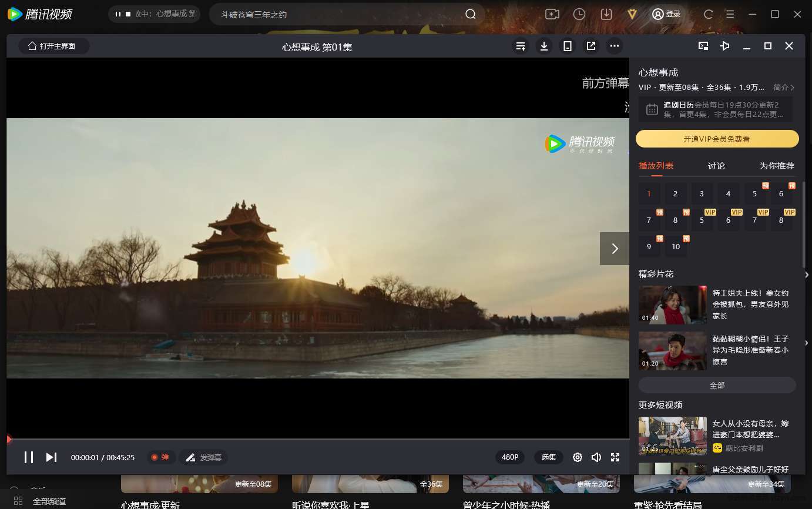Open 心想事成·更新 card in main window
The width and height of the screenshot is (812, 509).
199,493
